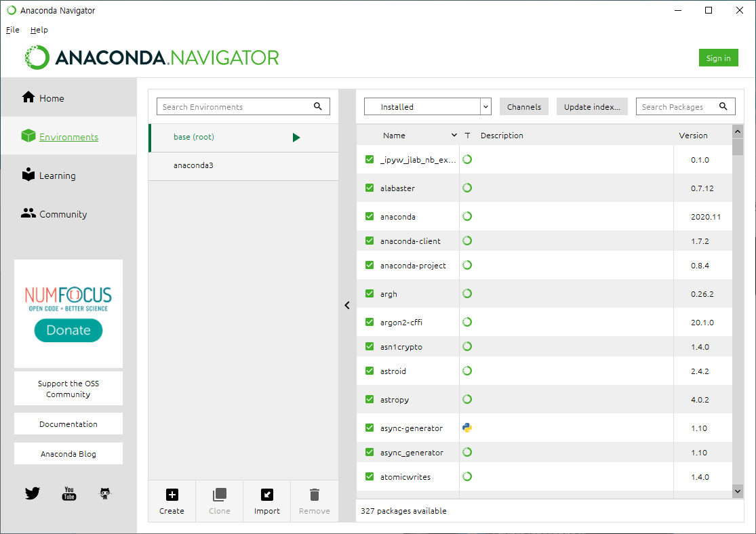This screenshot has height=534, width=756.
Task: Open the GitHub octocat icon link
Action: tap(105, 493)
